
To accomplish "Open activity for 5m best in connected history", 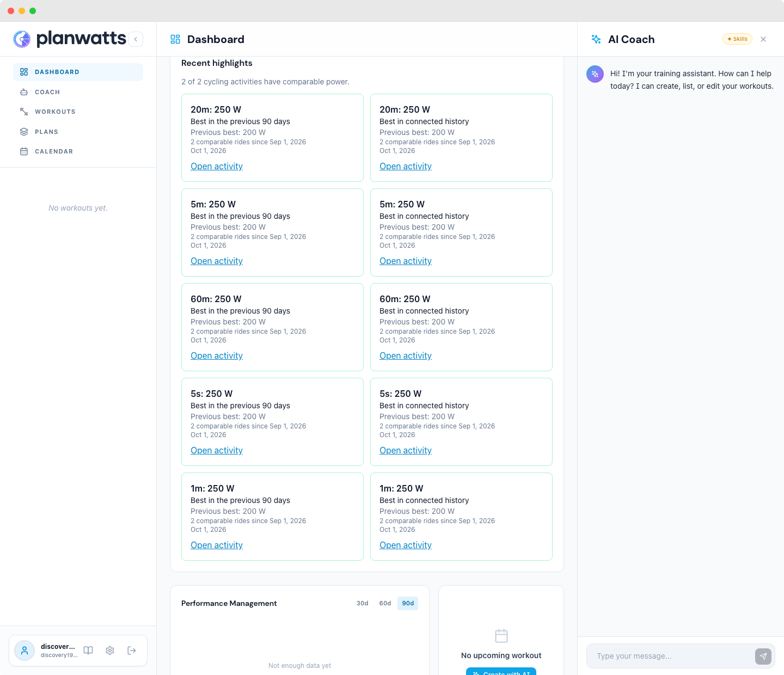I will tap(406, 261).
